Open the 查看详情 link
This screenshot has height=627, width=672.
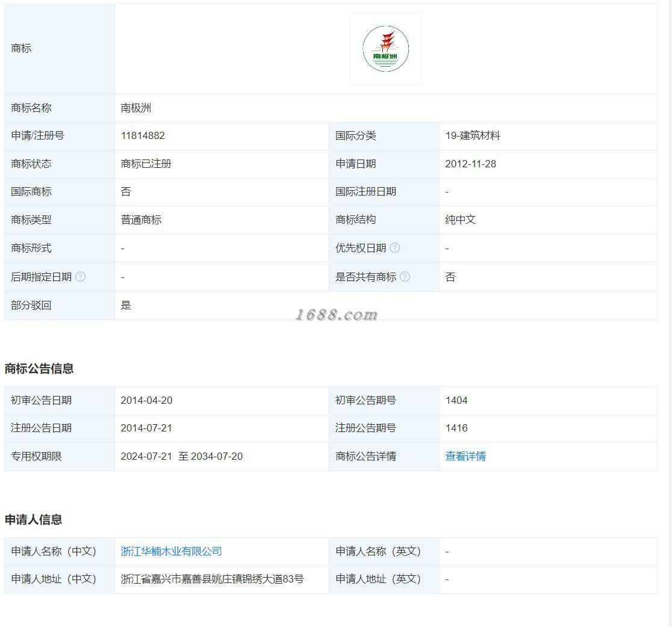point(465,456)
